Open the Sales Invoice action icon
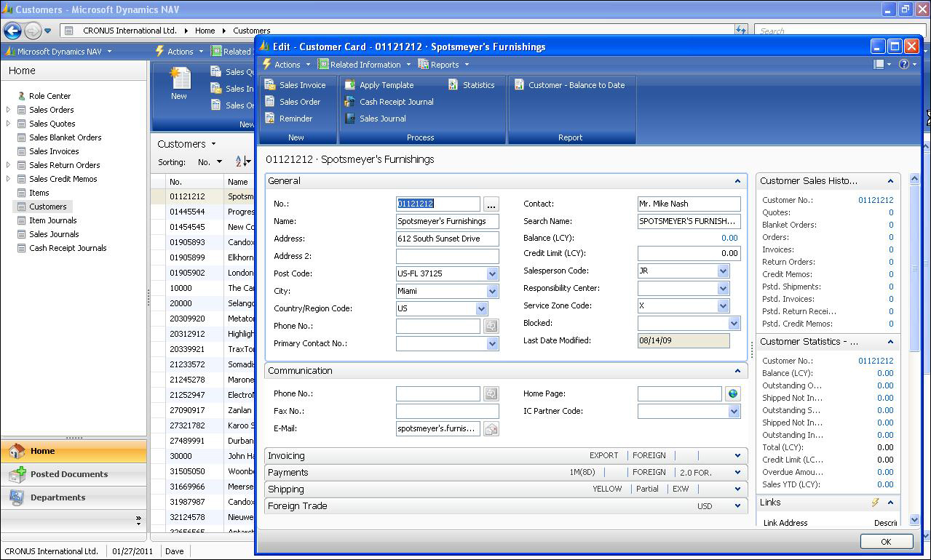The image size is (931, 560). pos(270,85)
